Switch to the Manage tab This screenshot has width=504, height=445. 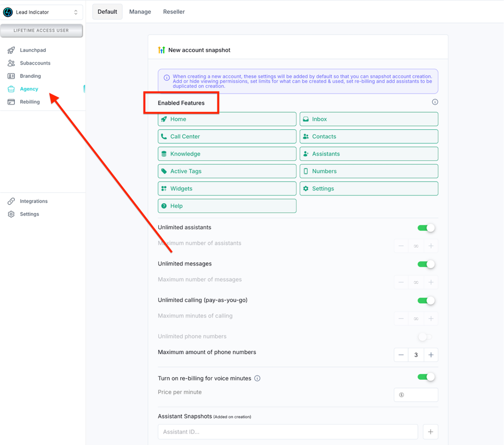point(140,11)
